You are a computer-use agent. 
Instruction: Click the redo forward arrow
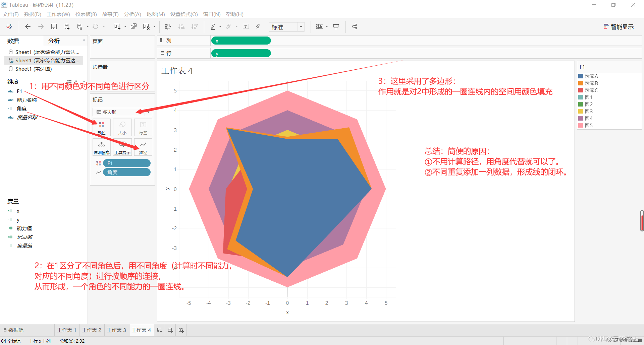[41, 26]
